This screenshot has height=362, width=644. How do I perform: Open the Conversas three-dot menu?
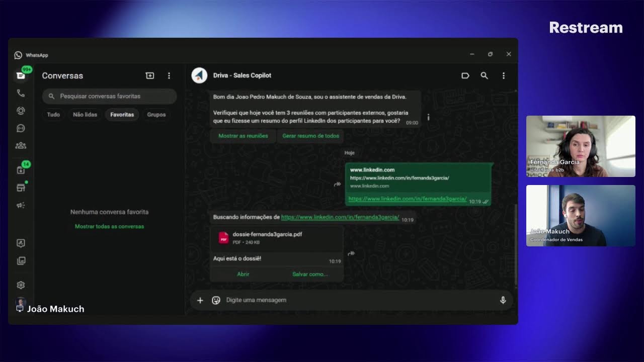click(169, 75)
